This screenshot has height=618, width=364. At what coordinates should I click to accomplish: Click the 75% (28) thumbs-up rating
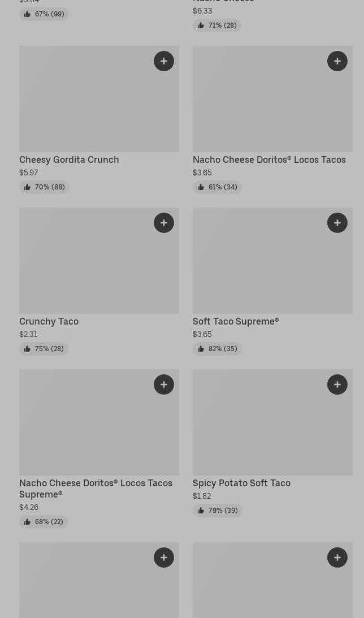click(x=44, y=349)
